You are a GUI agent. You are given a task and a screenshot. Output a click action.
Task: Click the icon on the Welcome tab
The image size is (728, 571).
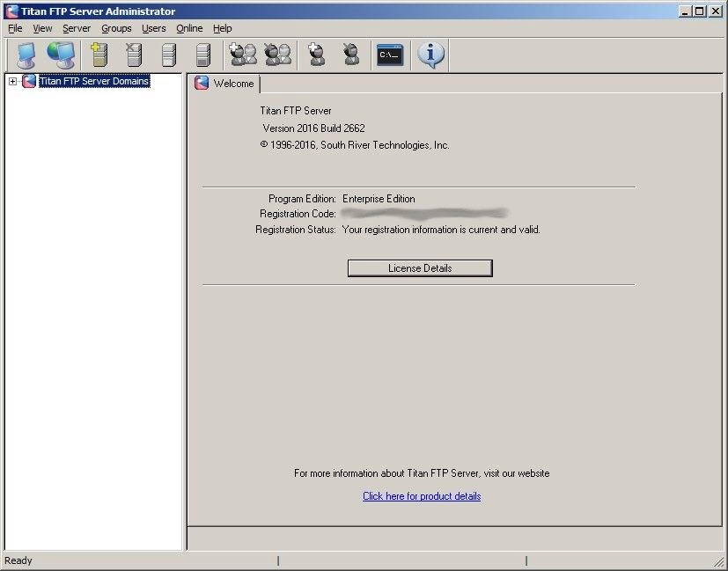[202, 83]
